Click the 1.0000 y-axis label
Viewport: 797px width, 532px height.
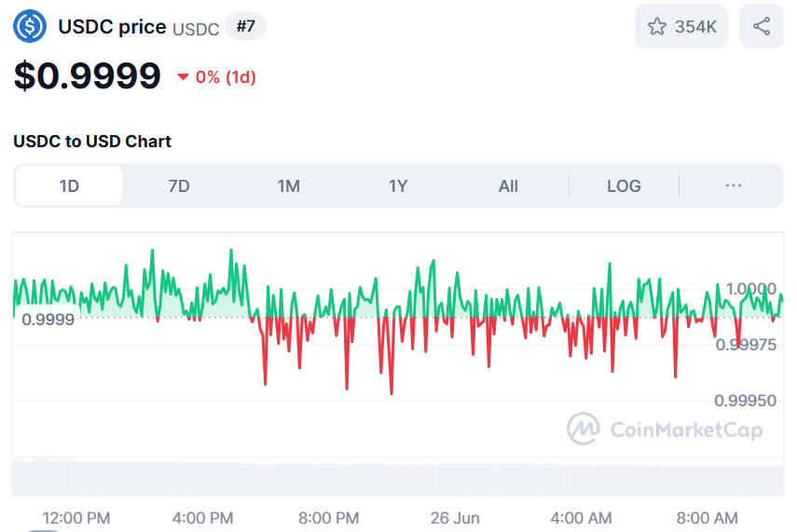click(751, 289)
